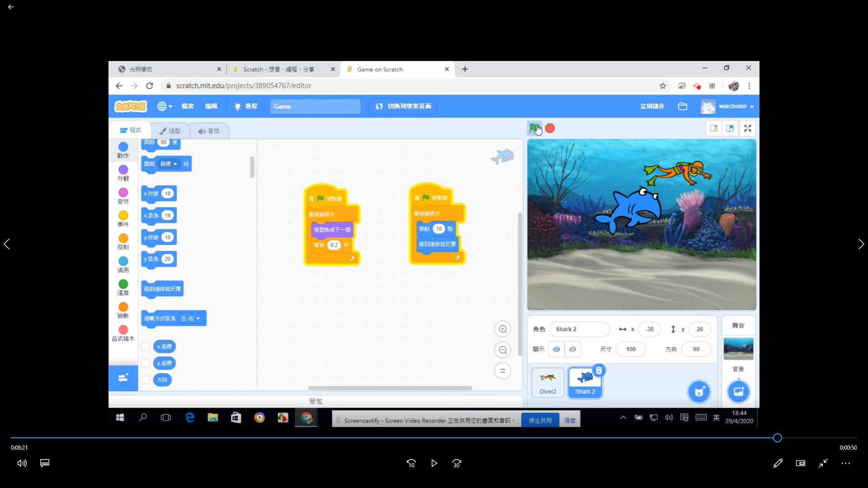Switch to small stage layout
The width and height of the screenshot is (868, 488).
click(714, 128)
